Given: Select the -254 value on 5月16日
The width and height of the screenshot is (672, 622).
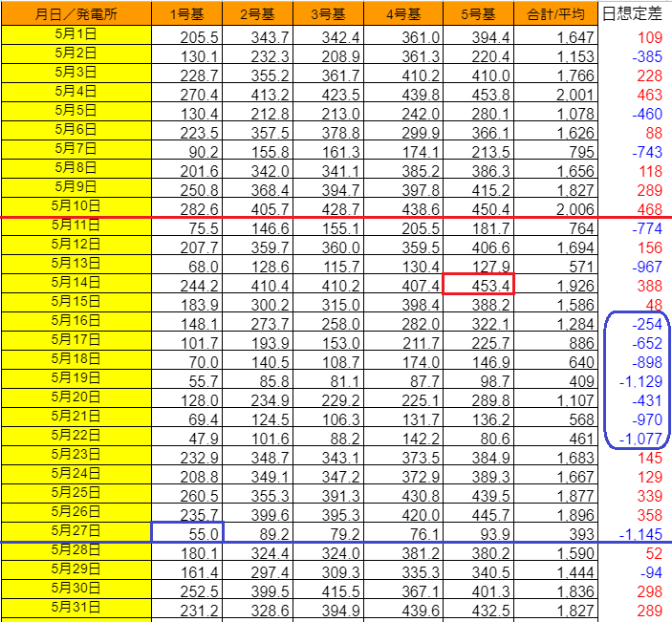Looking at the screenshot, I should coord(647,324).
